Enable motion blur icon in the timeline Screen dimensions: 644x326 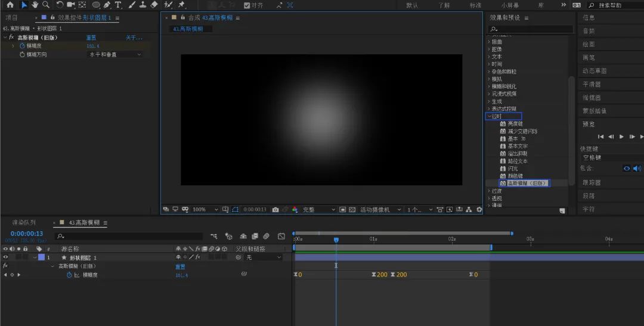tap(266, 236)
